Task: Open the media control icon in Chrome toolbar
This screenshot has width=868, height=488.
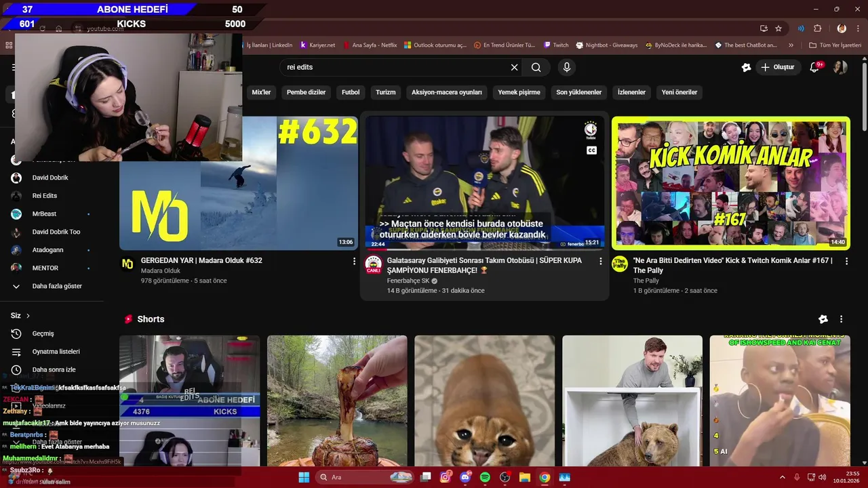Action: click(801, 28)
